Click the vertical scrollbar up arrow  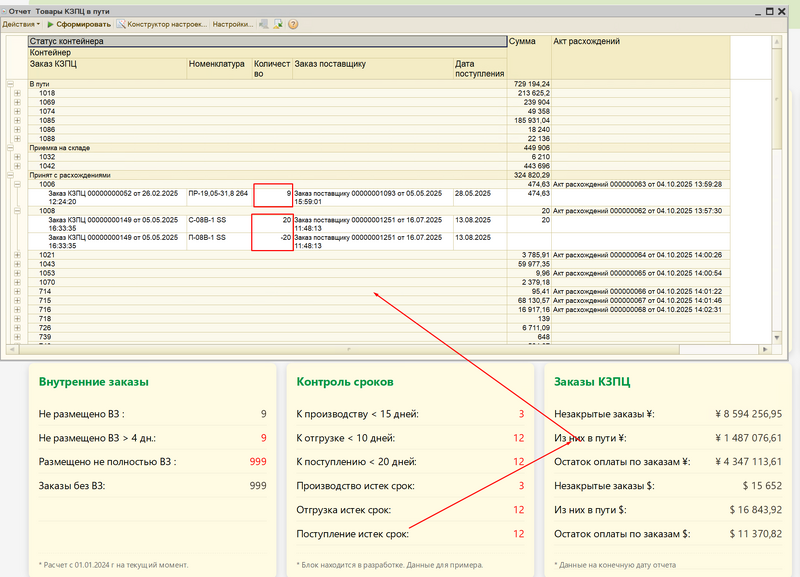(777, 41)
